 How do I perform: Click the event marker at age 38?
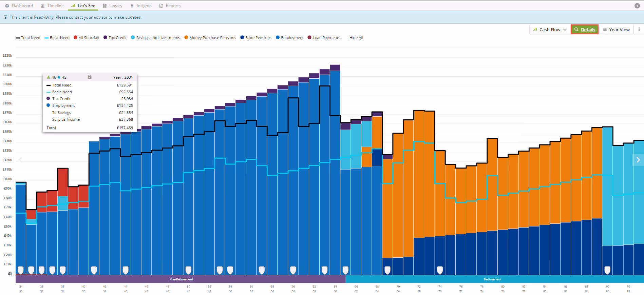click(x=63, y=270)
